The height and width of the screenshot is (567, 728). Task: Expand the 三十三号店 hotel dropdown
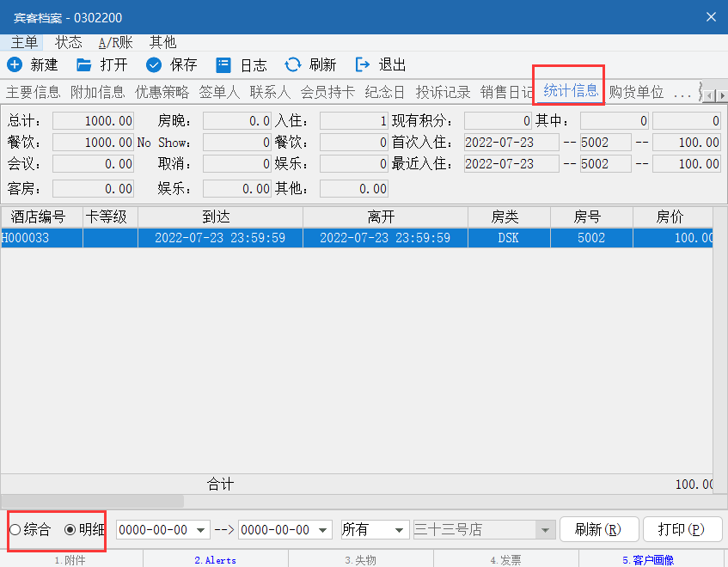pos(546,530)
